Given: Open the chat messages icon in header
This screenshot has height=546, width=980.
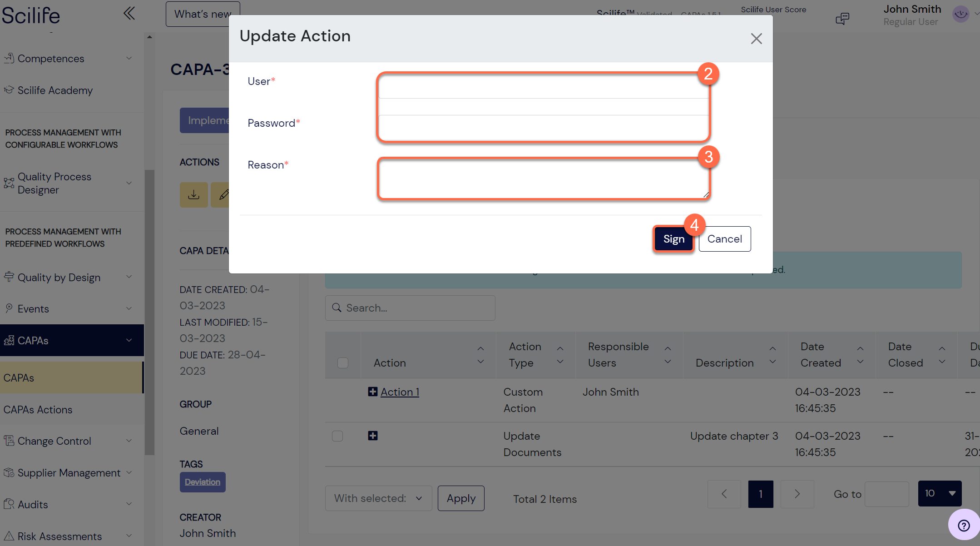Looking at the screenshot, I should (842, 19).
